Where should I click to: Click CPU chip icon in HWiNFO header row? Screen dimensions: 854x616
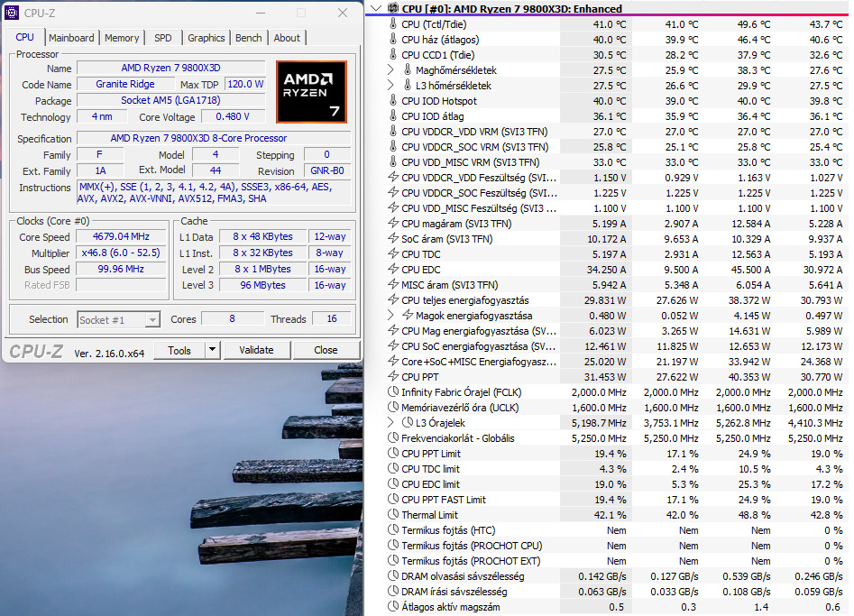392,8
